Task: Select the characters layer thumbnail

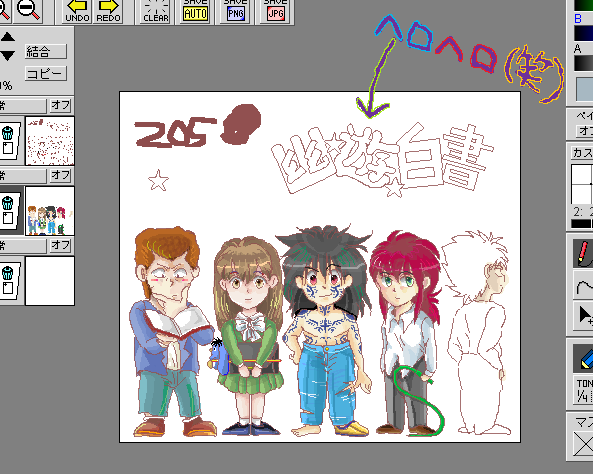Action: (x=50, y=211)
